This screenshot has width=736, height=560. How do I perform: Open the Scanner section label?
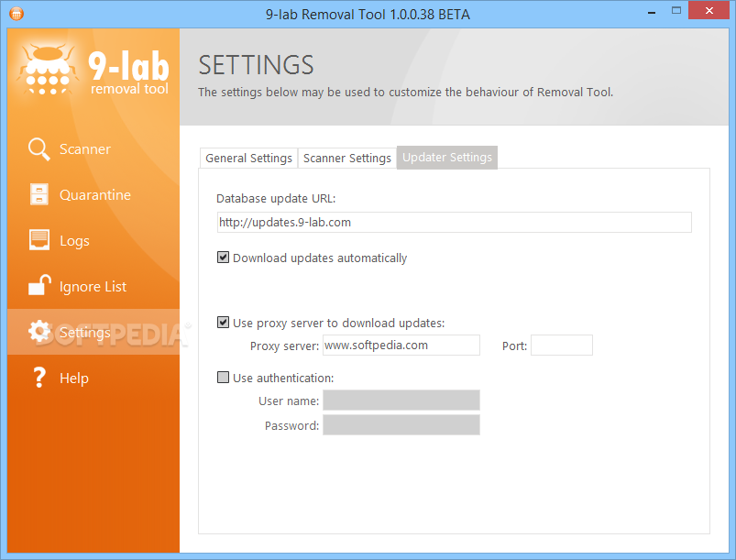pos(85,149)
